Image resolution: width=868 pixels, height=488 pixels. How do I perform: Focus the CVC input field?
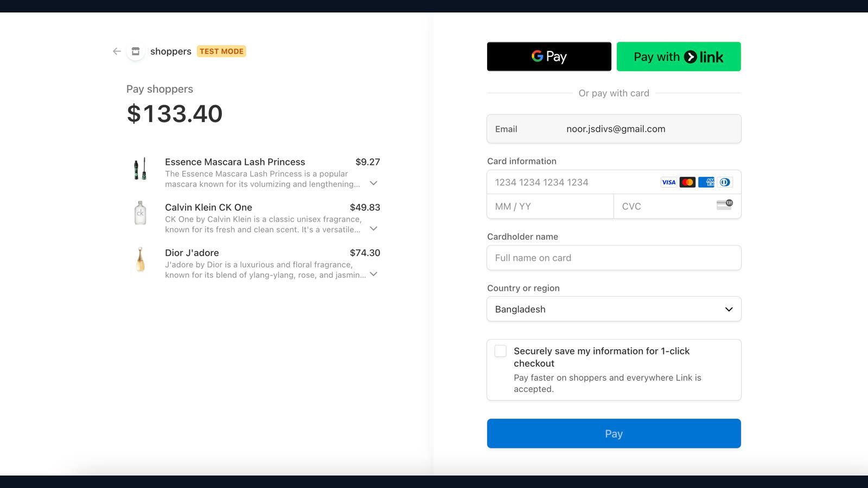pos(678,207)
